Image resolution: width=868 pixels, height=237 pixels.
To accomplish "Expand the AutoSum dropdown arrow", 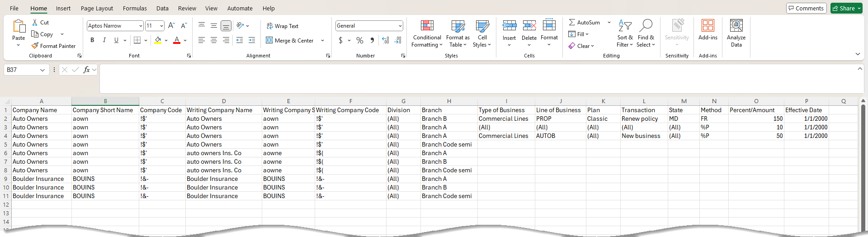I will [x=609, y=22].
